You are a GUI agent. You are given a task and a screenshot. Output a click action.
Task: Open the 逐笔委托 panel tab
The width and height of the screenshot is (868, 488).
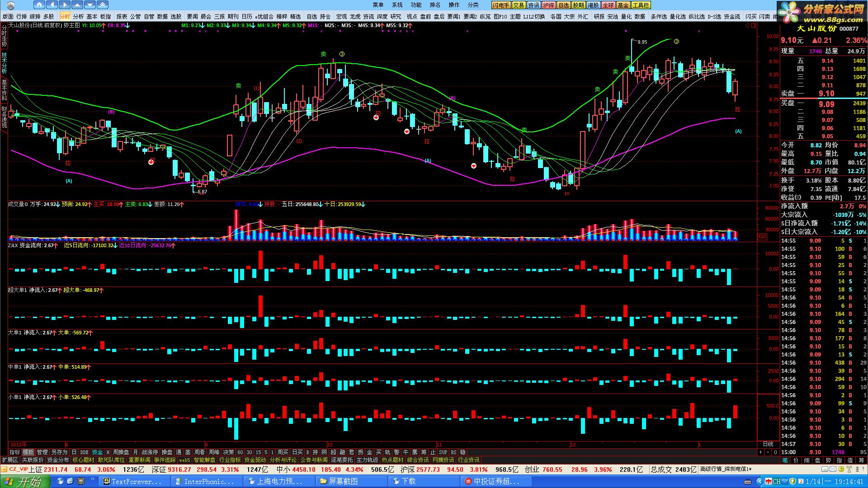click(x=342, y=460)
